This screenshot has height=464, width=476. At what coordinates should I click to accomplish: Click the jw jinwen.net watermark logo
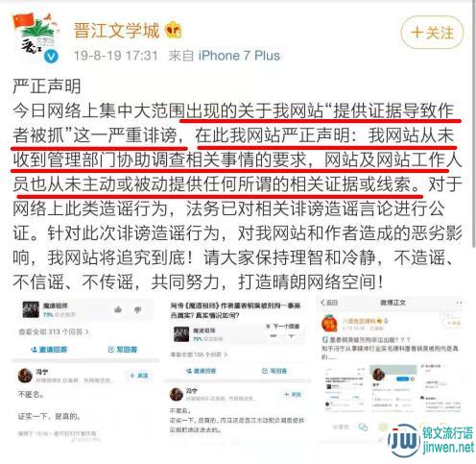click(x=430, y=441)
